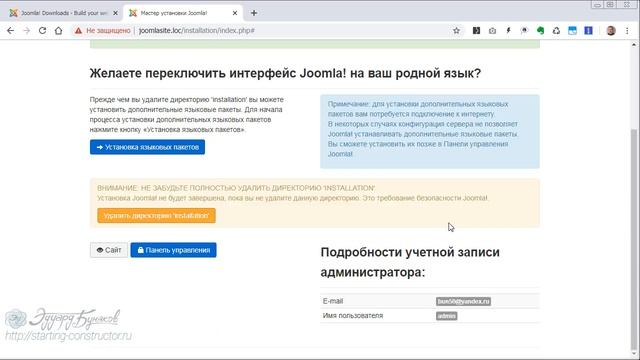Maximize or restore the browser window
640x360 pixels.
[610, 4]
